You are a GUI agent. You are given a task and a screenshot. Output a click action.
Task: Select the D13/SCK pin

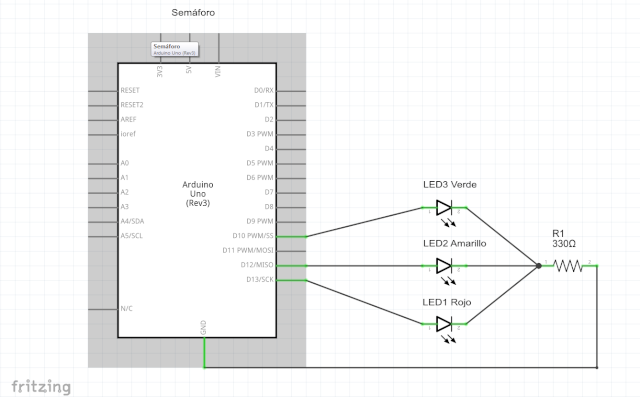(x=260, y=279)
